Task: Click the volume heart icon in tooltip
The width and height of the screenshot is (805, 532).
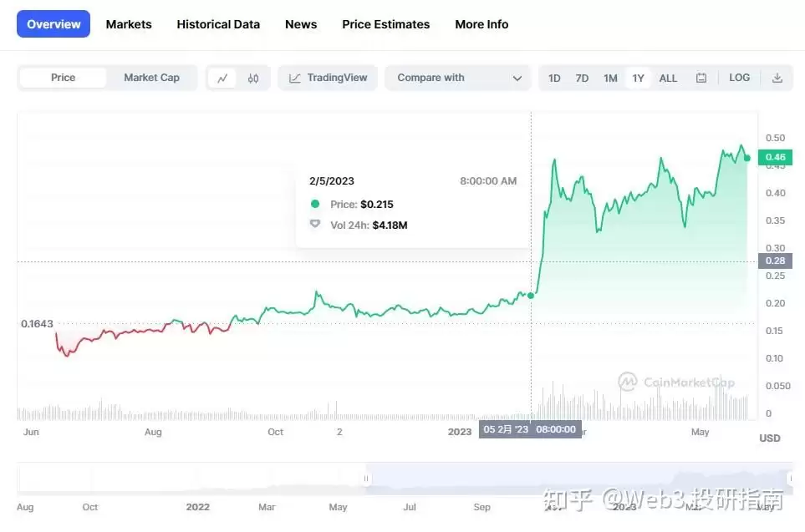Action: [314, 224]
